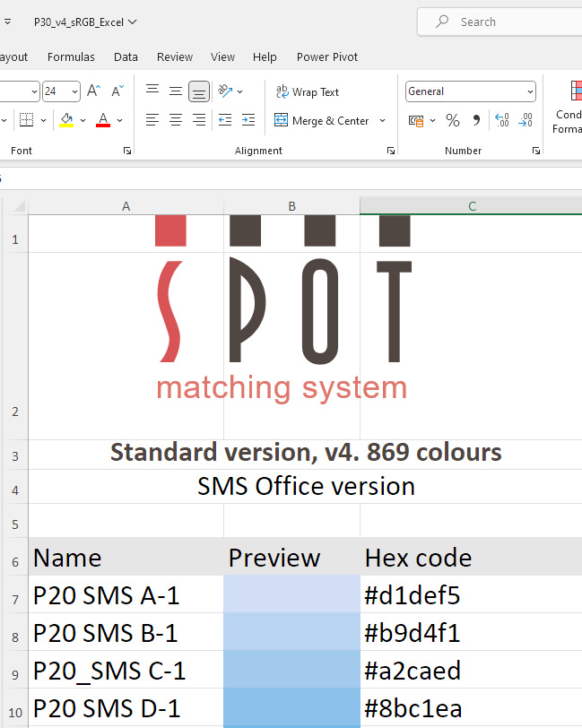Screen dimensions: 582x728
Task: Expand the Merge & Center dropdown arrow
Action: tap(382, 120)
